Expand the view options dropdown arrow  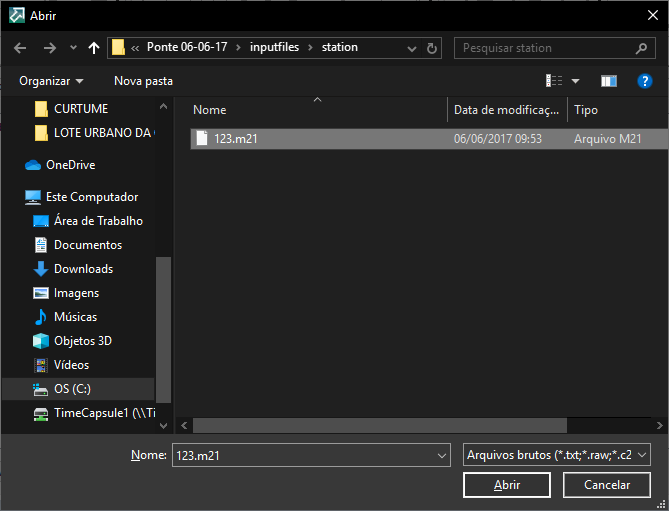[575, 81]
